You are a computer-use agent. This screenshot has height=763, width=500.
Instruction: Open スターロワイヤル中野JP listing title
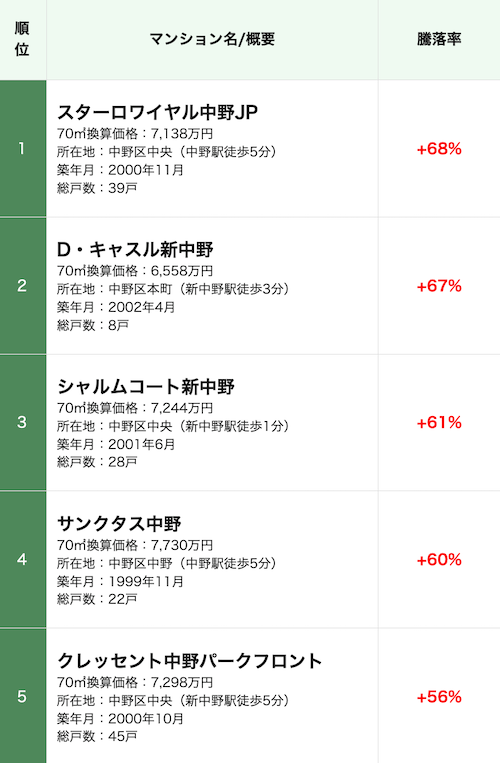click(157, 112)
